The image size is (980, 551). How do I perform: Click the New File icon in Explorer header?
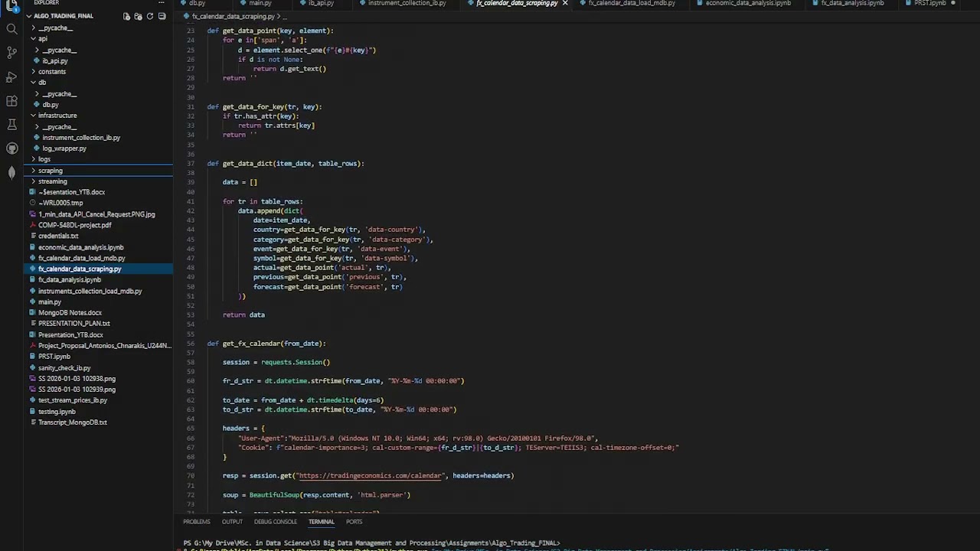126,16
